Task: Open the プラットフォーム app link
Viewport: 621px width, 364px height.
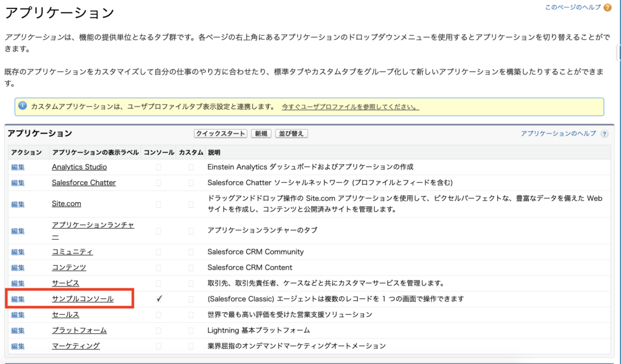Action: tap(79, 330)
